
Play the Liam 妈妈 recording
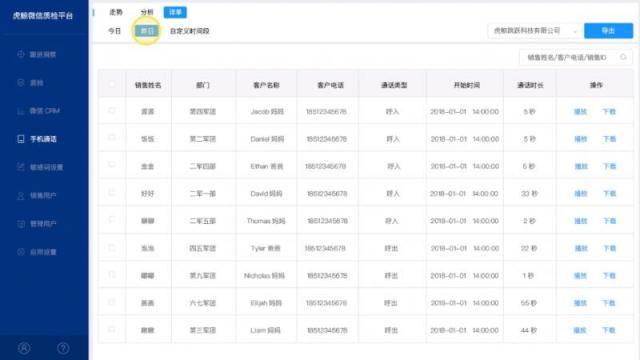(580, 330)
